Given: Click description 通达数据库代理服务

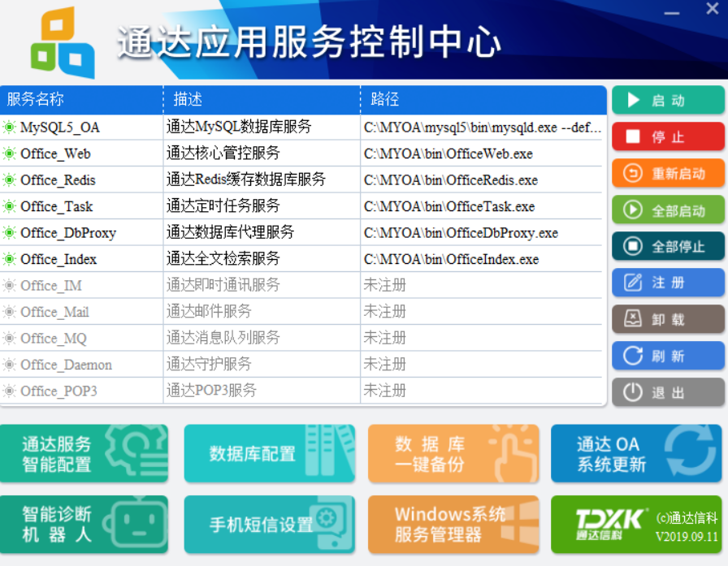Looking at the screenshot, I should (230, 232).
